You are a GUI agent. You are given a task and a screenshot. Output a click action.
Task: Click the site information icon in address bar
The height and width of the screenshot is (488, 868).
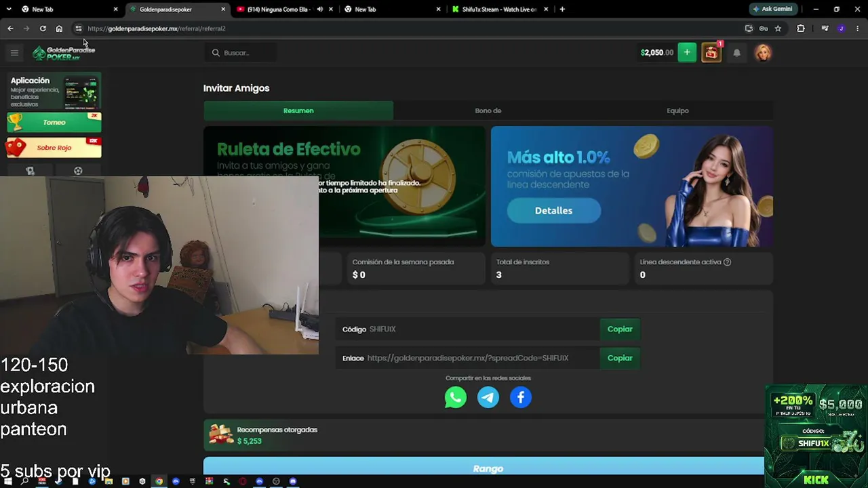(78, 28)
